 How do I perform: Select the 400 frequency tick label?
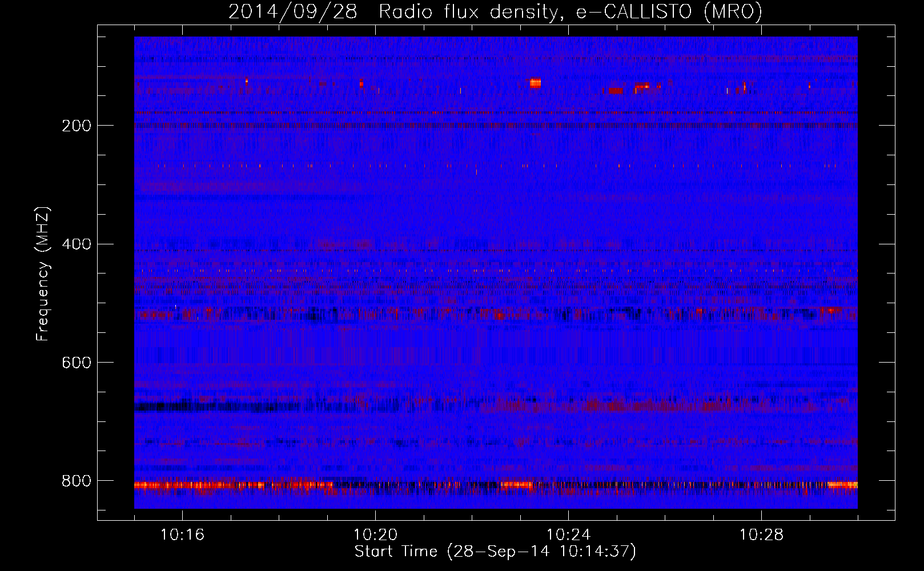[77, 244]
